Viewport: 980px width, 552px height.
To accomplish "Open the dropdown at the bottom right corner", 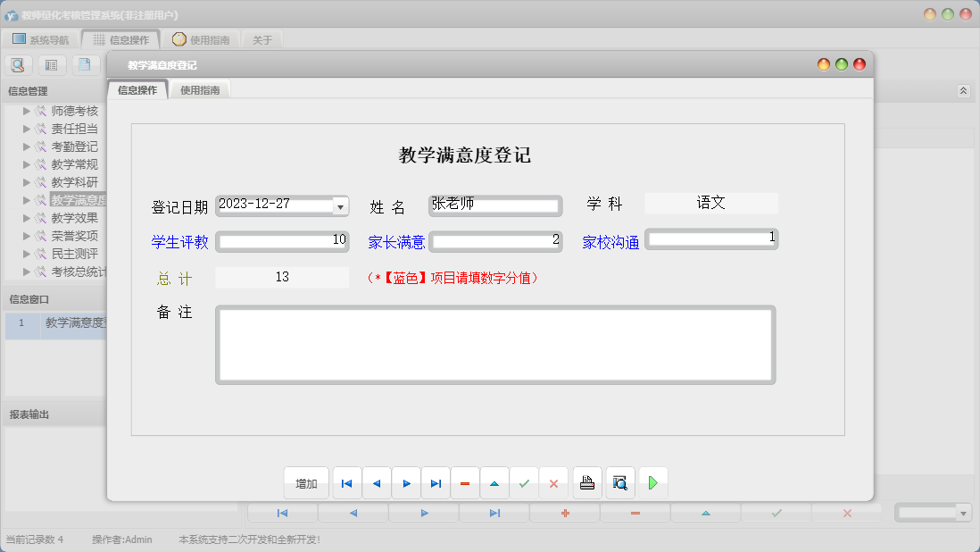I will click(x=965, y=512).
